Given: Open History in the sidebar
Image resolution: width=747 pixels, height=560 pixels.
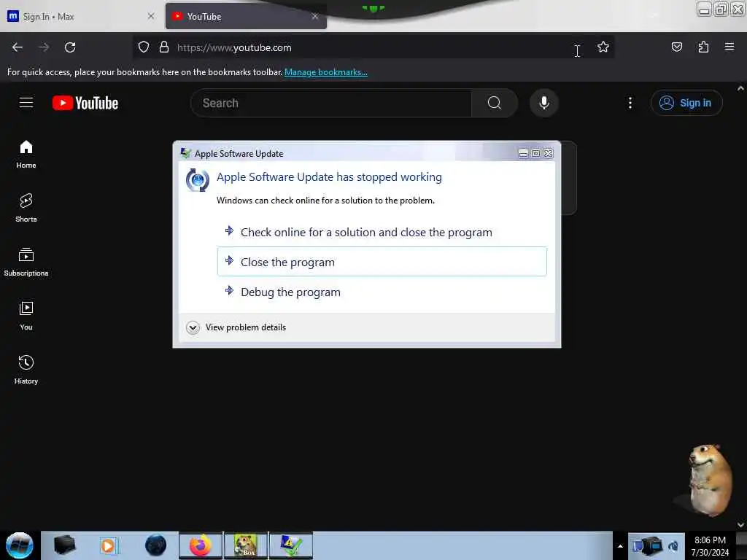Looking at the screenshot, I should (x=26, y=370).
